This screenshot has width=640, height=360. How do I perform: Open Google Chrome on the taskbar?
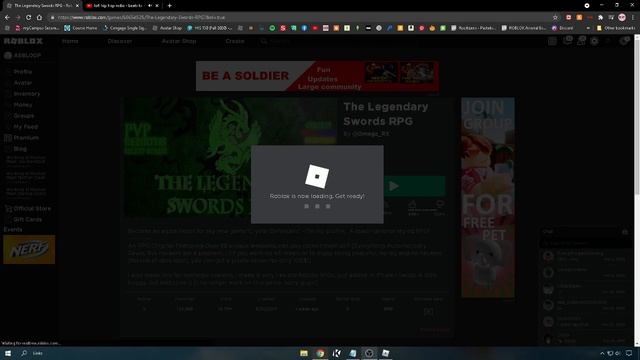[320, 353]
